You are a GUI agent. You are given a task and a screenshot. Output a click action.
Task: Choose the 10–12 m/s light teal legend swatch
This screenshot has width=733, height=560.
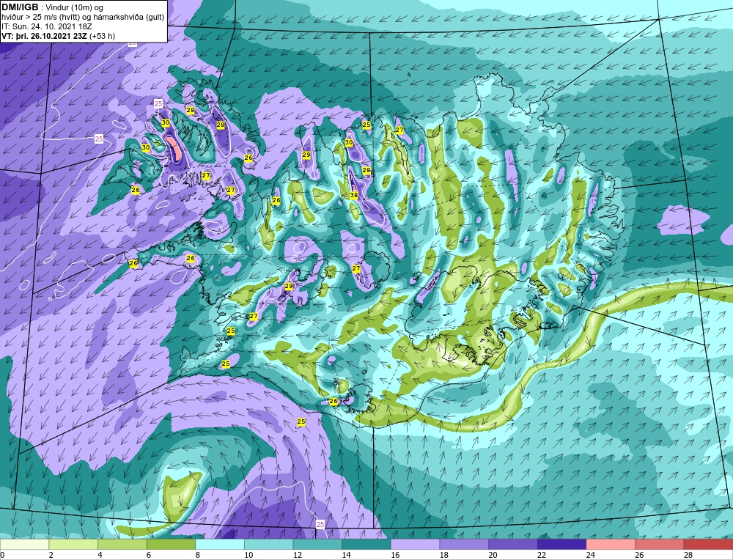pos(269,545)
